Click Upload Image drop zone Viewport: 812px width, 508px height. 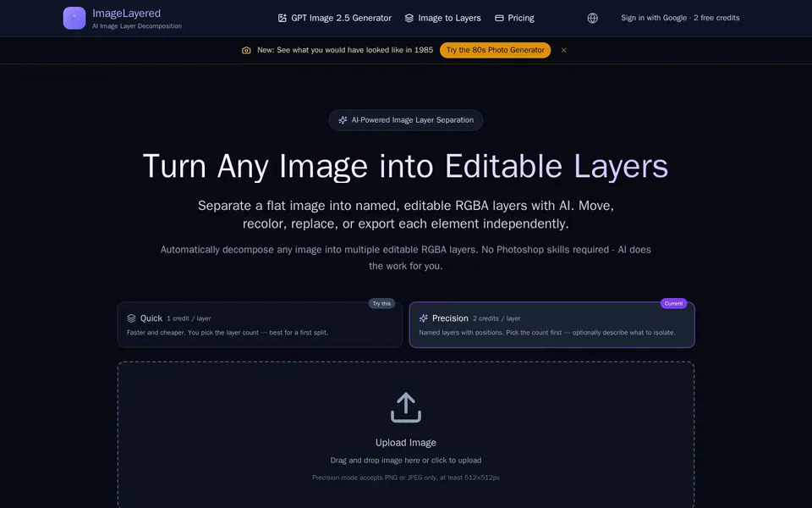pos(406,435)
